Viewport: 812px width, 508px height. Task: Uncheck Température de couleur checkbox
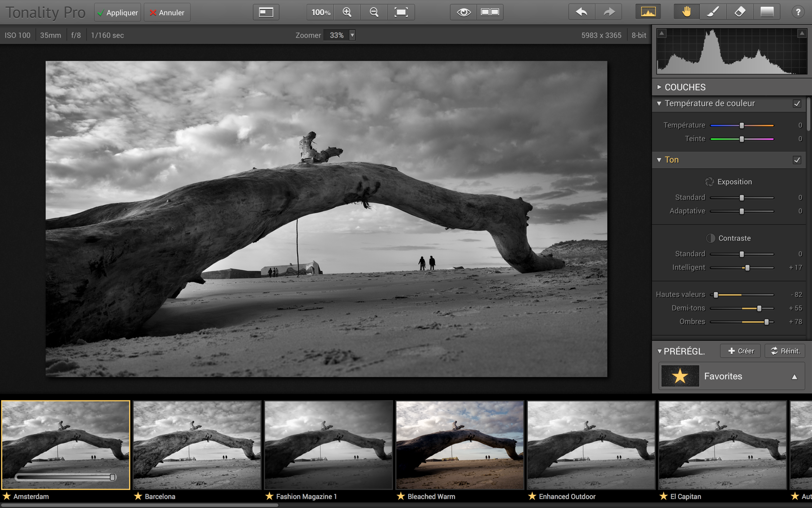[x=797, y=104]
